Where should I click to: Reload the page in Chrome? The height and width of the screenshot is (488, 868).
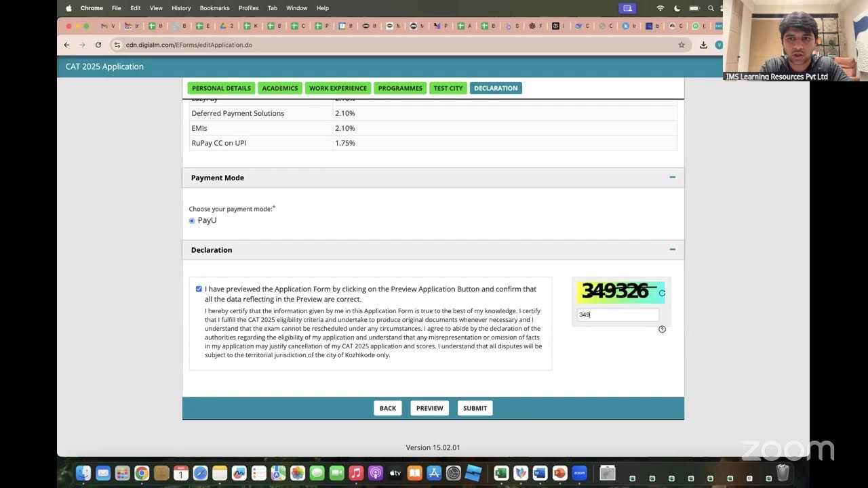[x=98, y=45]
